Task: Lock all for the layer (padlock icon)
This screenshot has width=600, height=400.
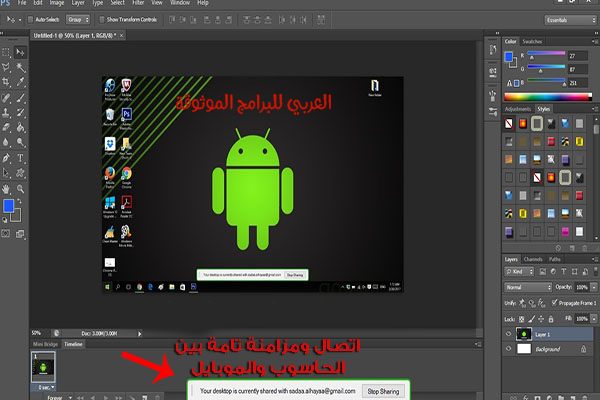Action: tap(551, 319)
